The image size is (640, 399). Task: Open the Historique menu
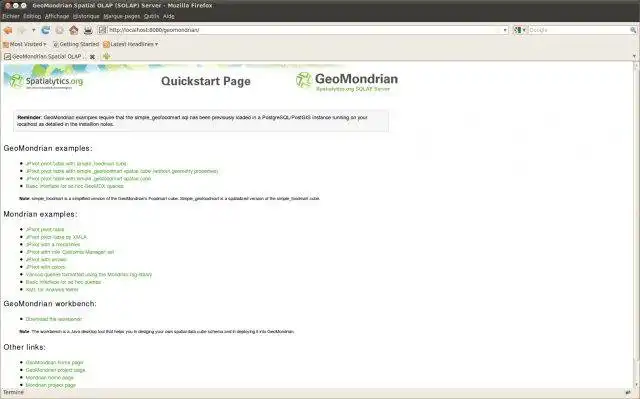coord(86,16)
